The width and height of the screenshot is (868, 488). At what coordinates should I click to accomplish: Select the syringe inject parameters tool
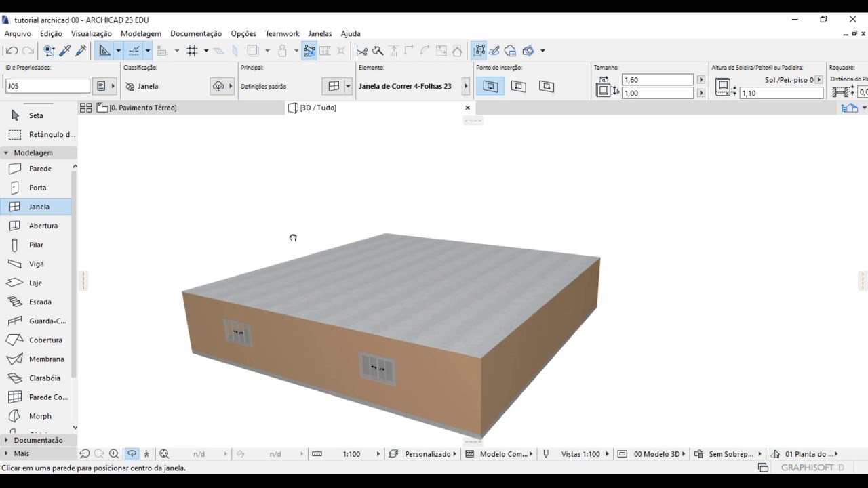(x=81, y=51)
